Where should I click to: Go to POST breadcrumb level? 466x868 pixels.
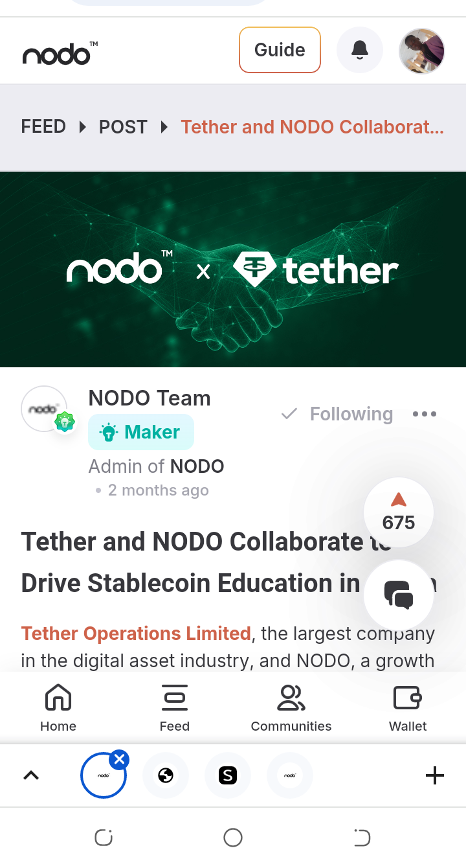pos(123,126)
